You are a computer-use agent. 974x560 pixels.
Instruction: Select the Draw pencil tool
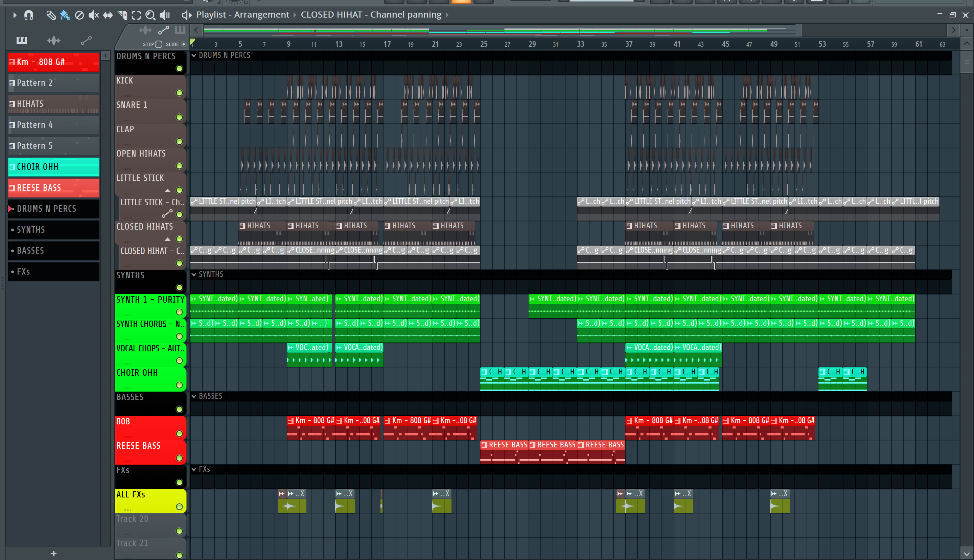51,15
